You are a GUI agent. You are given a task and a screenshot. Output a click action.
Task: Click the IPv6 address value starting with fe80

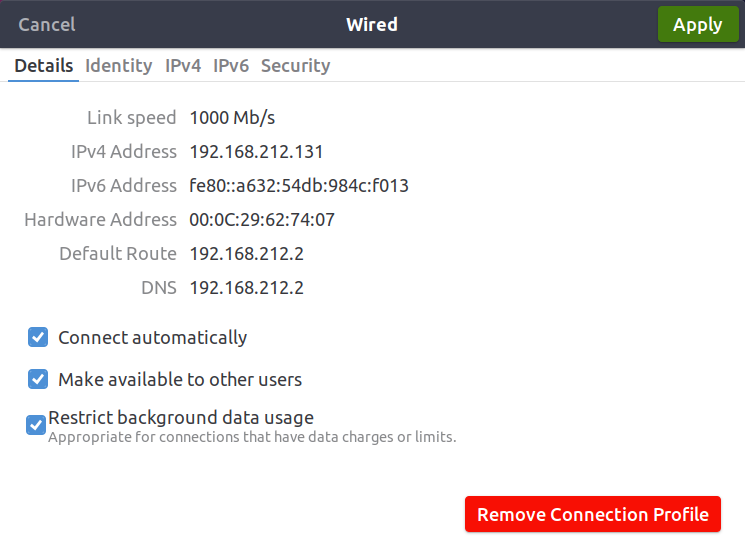tap(299, 186)
